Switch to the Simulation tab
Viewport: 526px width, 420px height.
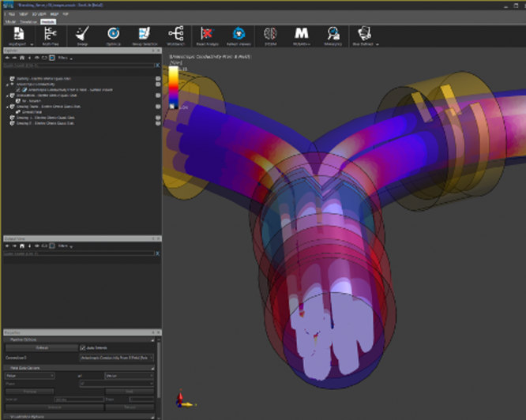click(29, 21)
